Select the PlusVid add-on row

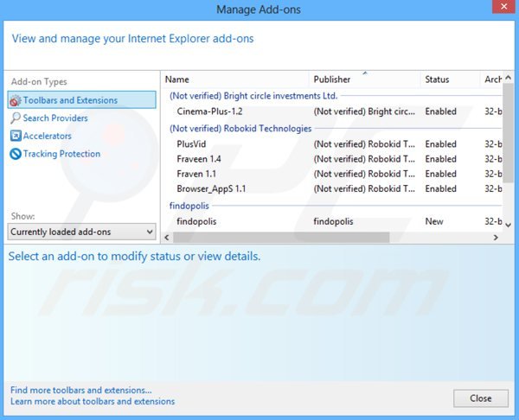tap(333, 144)
